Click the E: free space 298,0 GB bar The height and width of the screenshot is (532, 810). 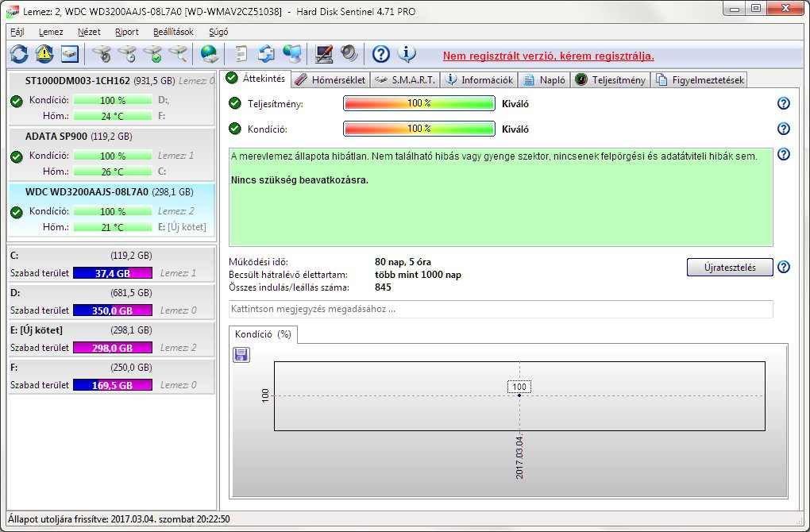tap(113, 347)
